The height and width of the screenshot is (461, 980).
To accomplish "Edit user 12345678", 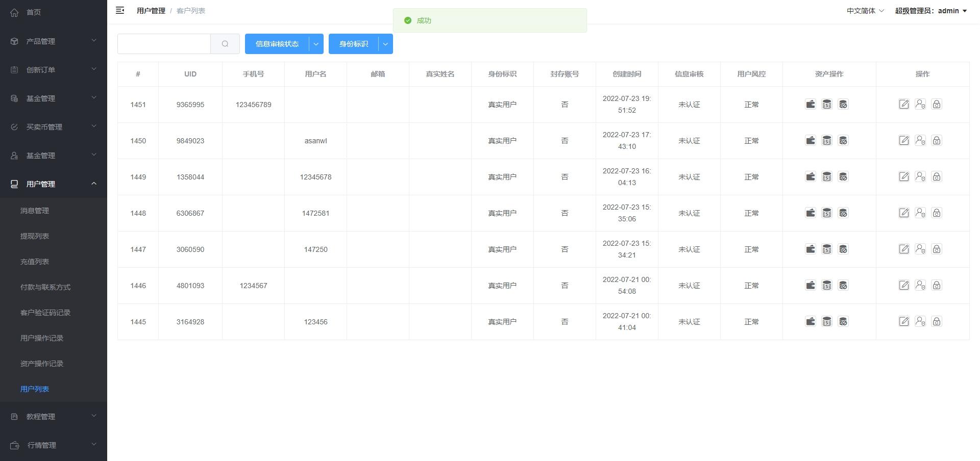I will [x=904, y=176].
